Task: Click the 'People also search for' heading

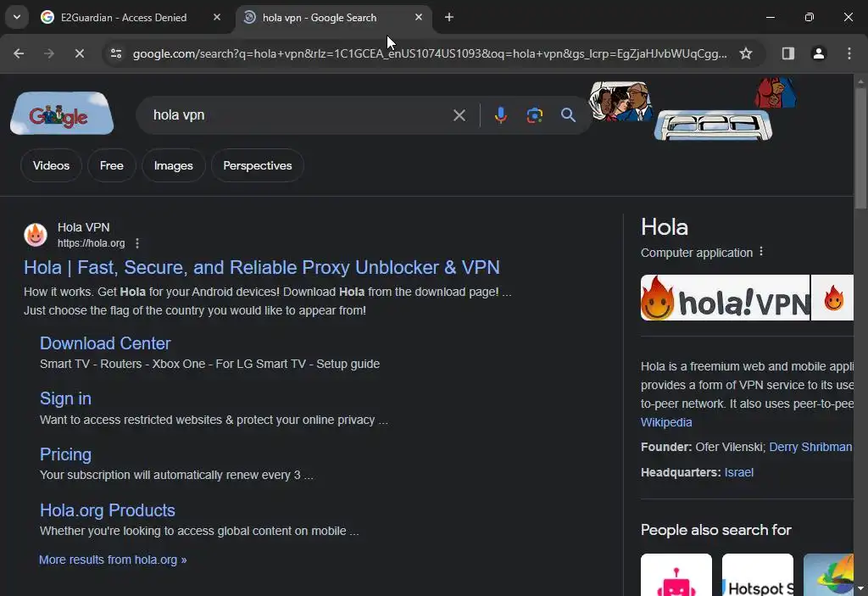Action: pos(715,530)
